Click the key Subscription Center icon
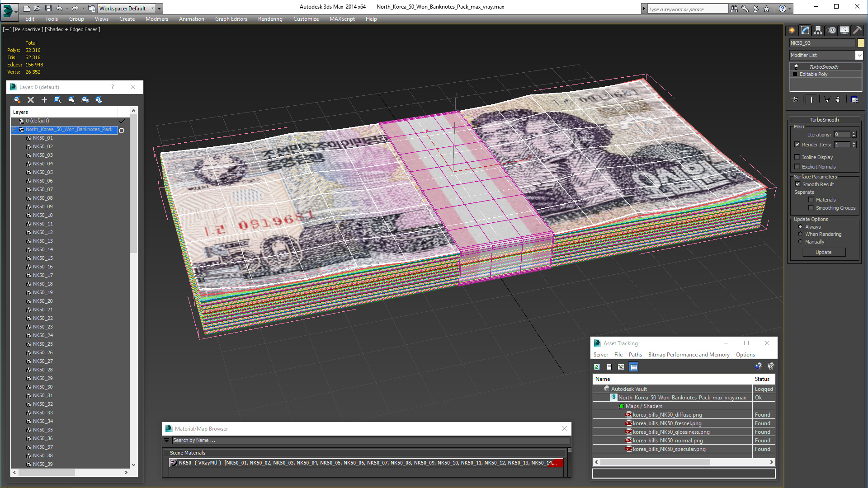This screenshot has width=868, height=488. 745,9
